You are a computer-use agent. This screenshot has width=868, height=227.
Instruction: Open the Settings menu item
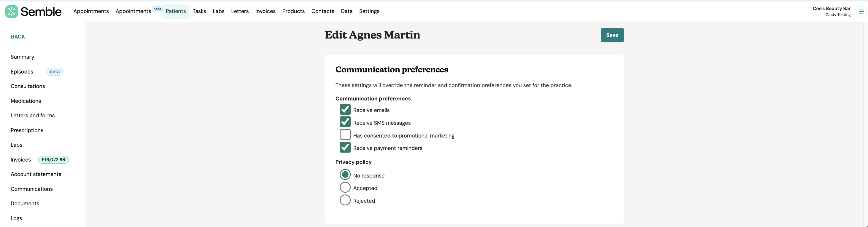coord(369,11)
